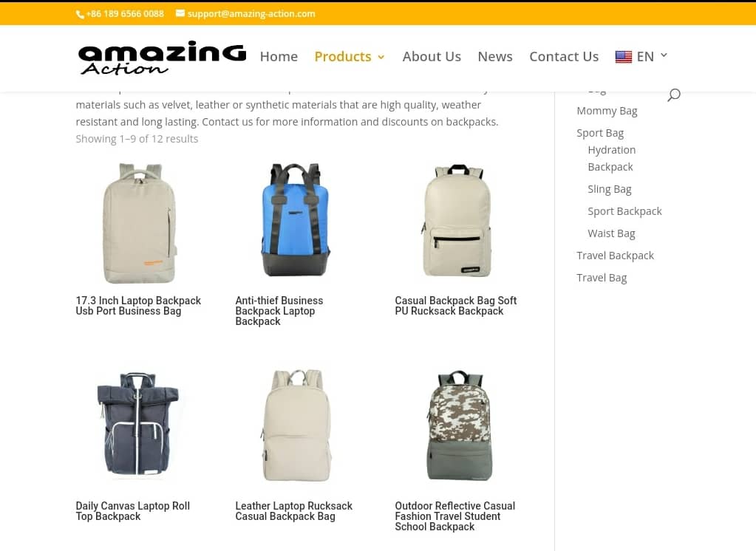Screen dimensions: 756x551
Task: Expand the Products menu chevron
Action: click(381, 57)
